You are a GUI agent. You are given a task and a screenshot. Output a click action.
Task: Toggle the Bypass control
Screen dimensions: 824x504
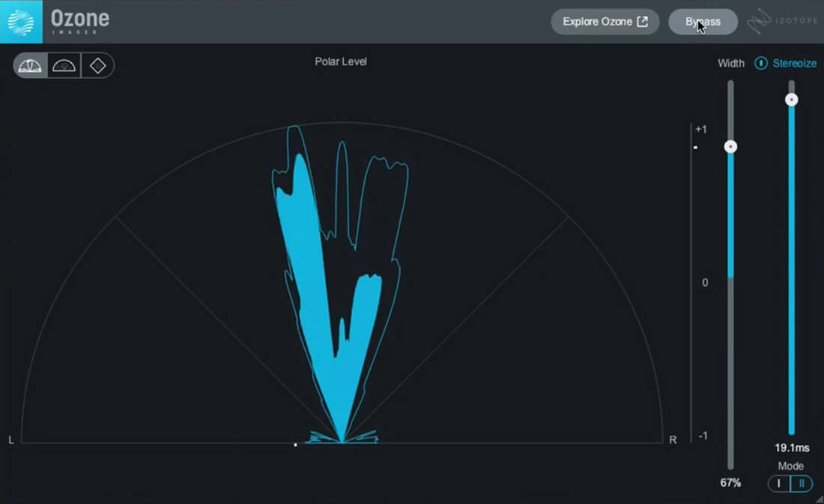point(702,21)
